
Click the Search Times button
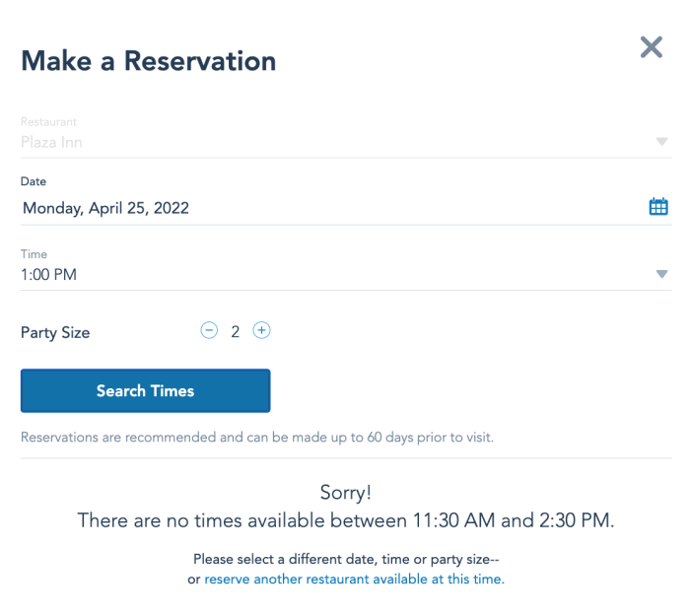tap(146, 390)
